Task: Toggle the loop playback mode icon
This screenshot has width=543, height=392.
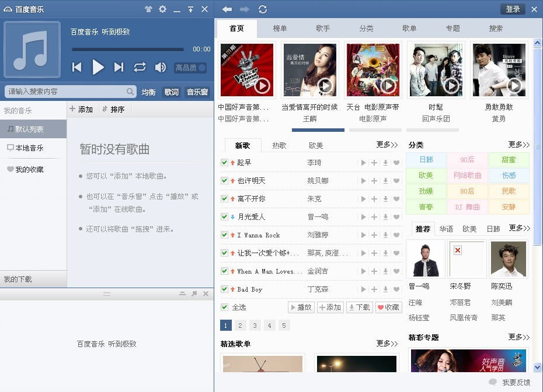Action: click(140, 67)
